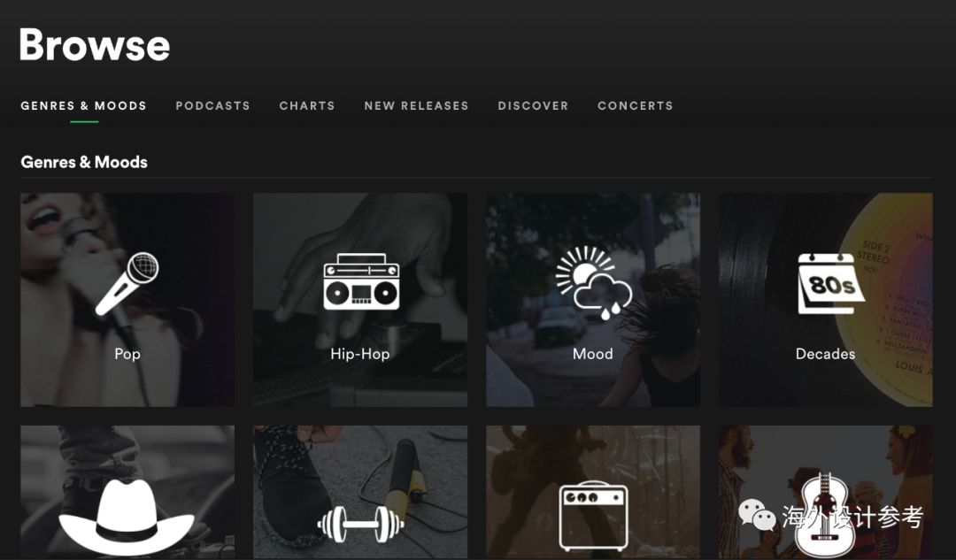Go to the New Releases tab
The height and width of the screenshot is (560, 956).
(416, 105)
